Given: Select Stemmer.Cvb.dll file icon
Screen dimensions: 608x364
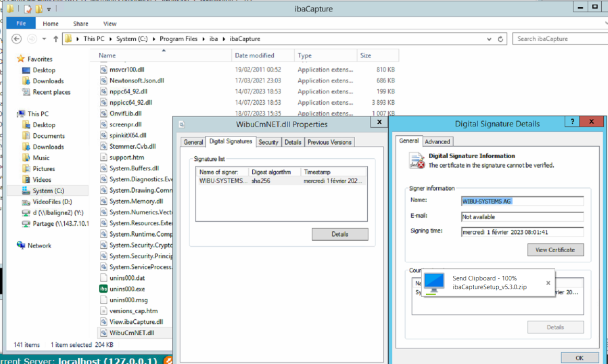Looking at the screenshot, I should click(x=103, y=146).
